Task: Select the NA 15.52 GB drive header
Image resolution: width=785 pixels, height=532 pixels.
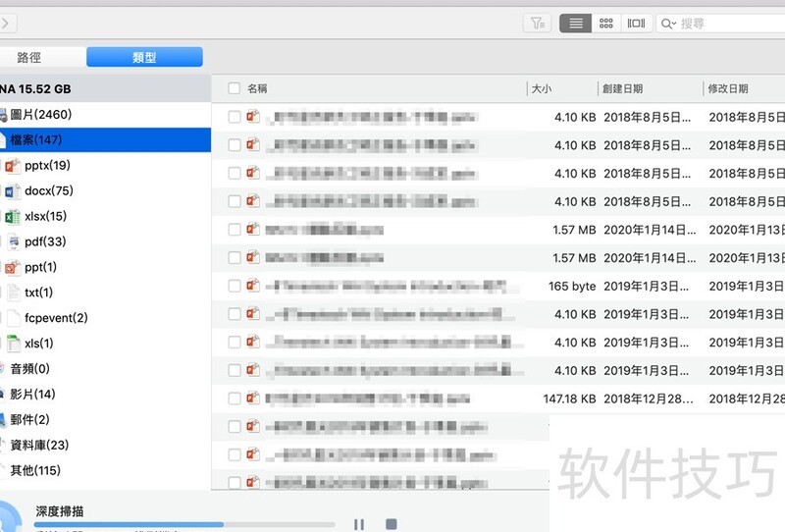Action: 105,89
